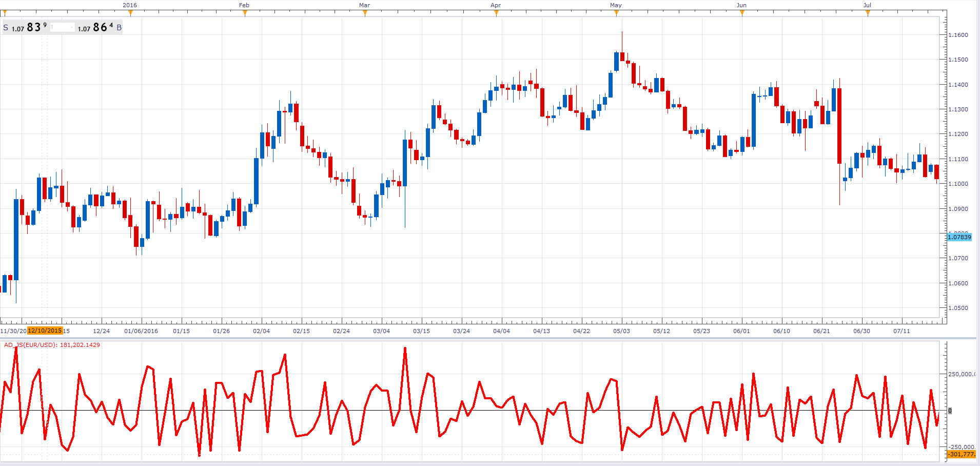Click the 05/03 date axis label

[621, 331]
